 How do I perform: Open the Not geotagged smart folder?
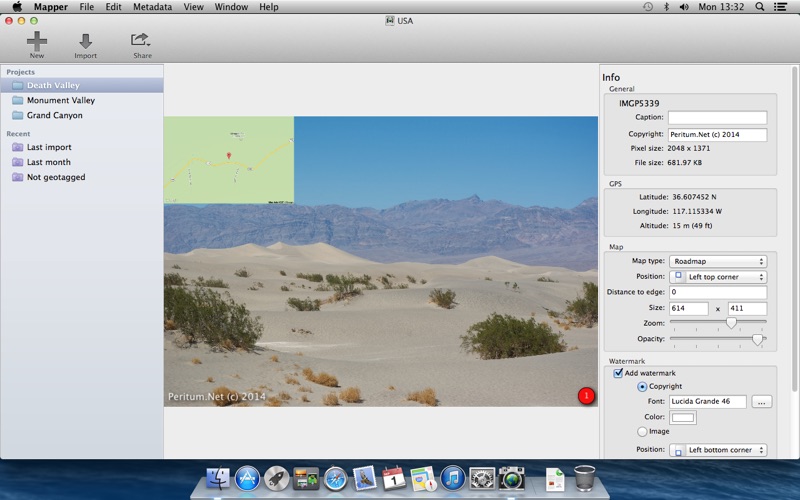82,177
